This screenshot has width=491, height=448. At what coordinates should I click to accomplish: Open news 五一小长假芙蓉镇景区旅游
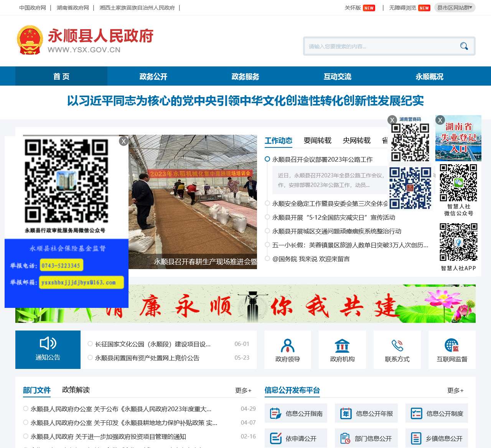tap(350, 245)
